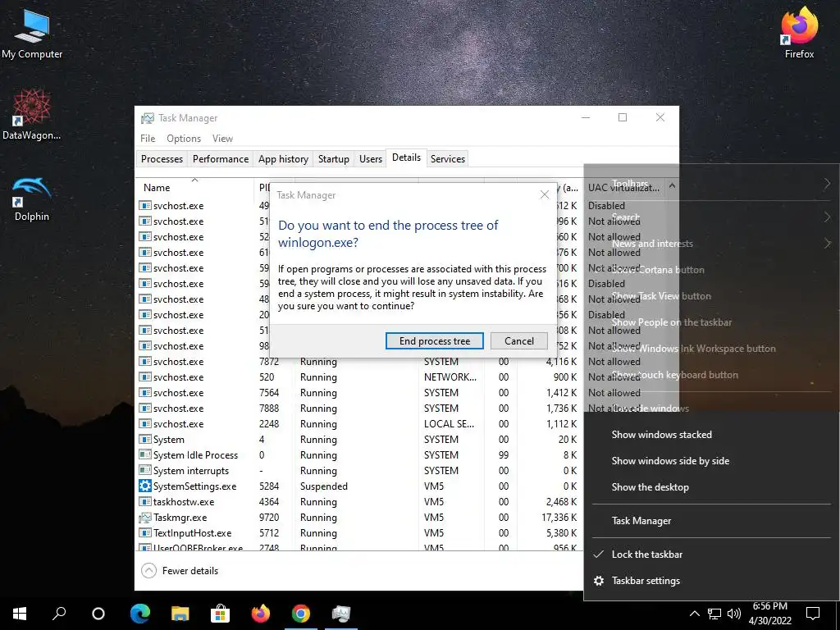Toggle Lock the taskbar option
The height and width of the screenshot is (630, 840).
(712, 555)
